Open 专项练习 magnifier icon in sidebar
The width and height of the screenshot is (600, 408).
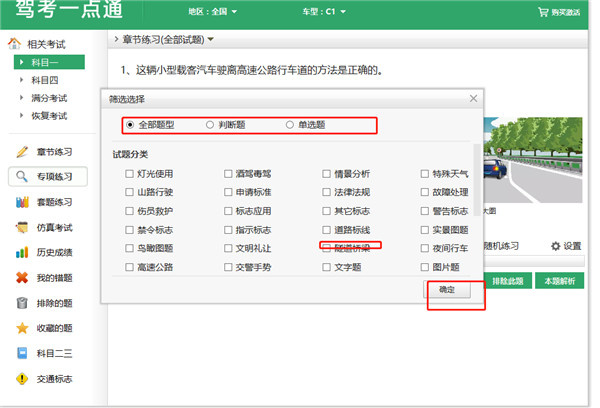pos(22,177)
